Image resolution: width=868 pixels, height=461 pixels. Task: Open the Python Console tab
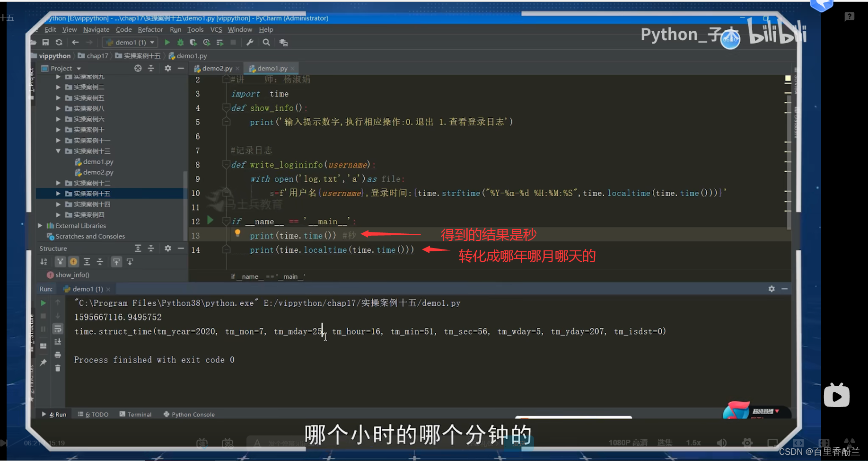[189, 415]
